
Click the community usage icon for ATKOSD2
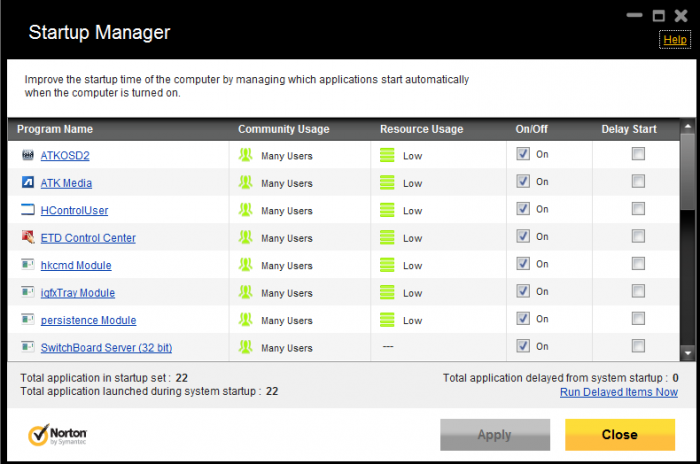pos(246,155)
